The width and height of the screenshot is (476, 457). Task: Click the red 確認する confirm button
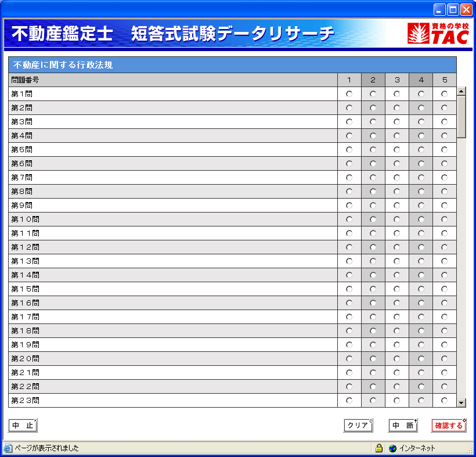449,426
